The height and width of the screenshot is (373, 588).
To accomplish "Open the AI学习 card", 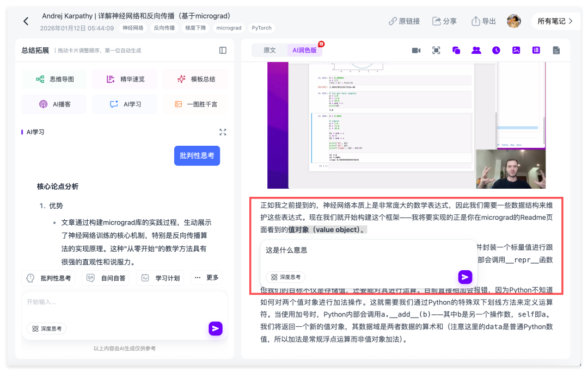I will point(125,104).
